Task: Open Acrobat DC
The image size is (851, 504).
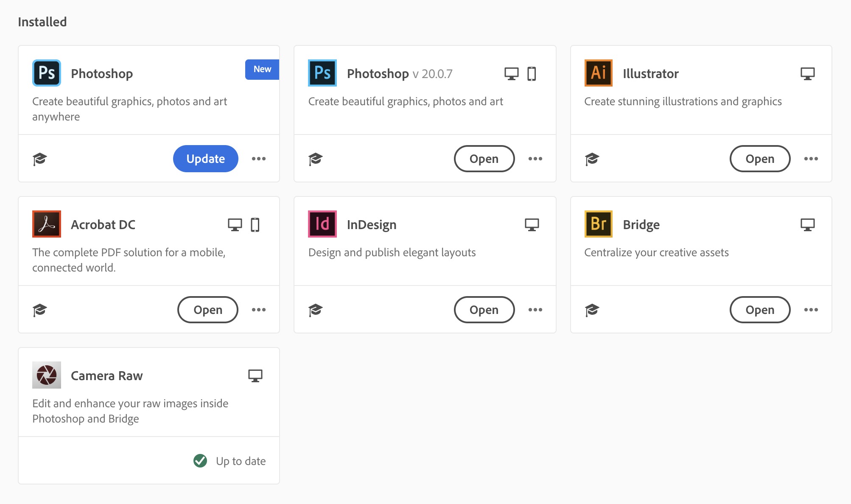Action: (x=207, y=310)
